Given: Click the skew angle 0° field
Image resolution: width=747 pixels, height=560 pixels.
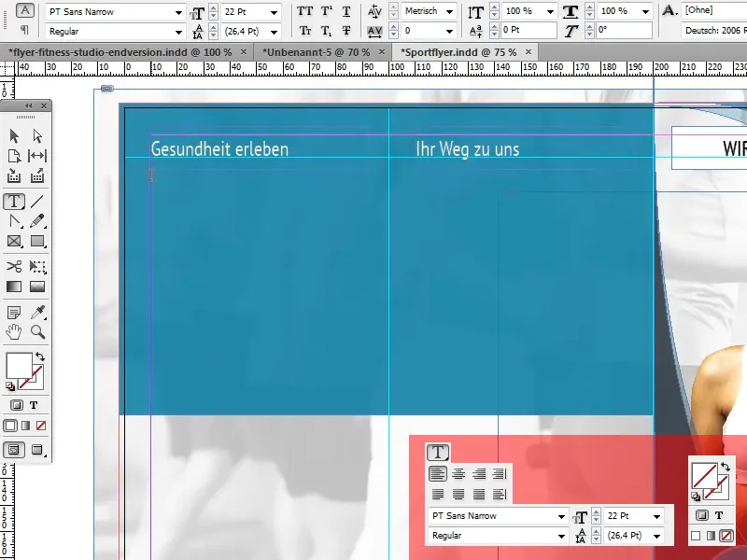Looking at the screenshot, I should click(x=624, y=30).
